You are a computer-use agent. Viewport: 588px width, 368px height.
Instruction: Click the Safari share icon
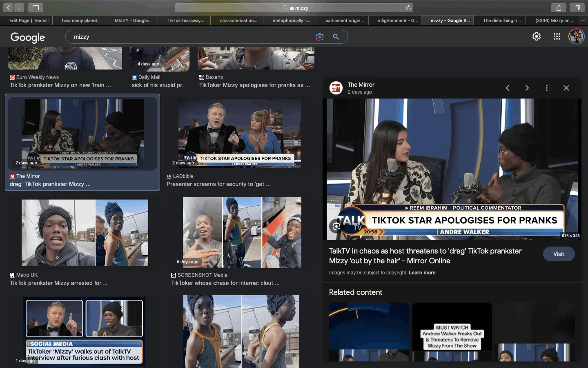[x=559, y=8]
